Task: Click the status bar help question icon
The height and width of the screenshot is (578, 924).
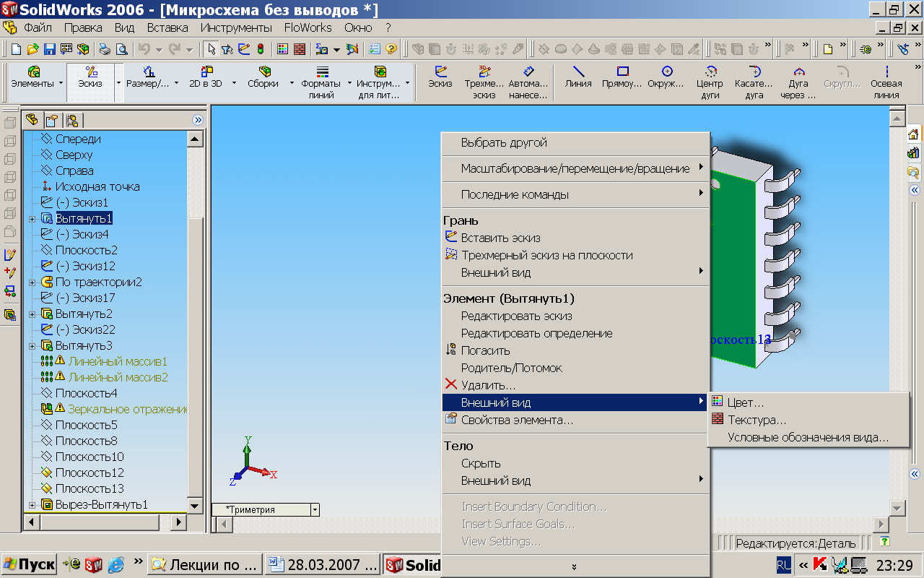Action: point(885,542)
